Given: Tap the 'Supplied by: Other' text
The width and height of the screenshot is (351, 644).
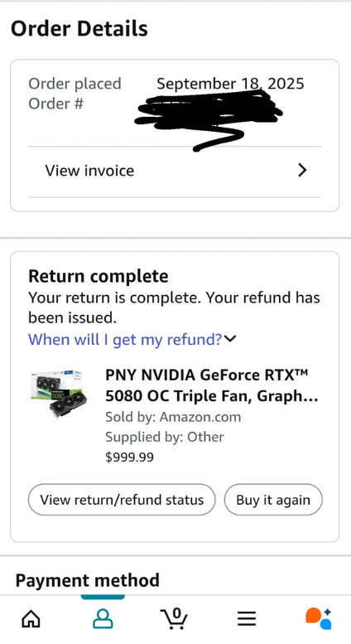Looking at the screenshot, I should (x=165, y=437).
